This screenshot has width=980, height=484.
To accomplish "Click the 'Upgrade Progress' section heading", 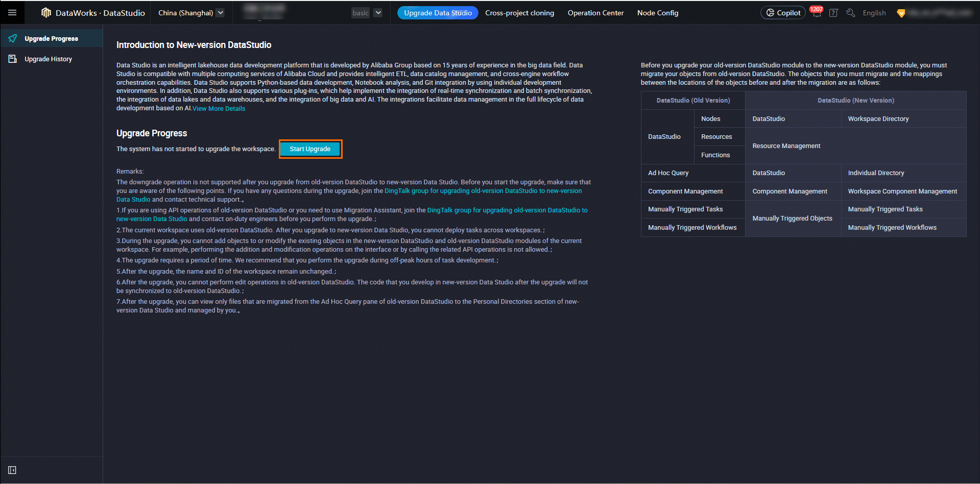I will pos(152,133).
